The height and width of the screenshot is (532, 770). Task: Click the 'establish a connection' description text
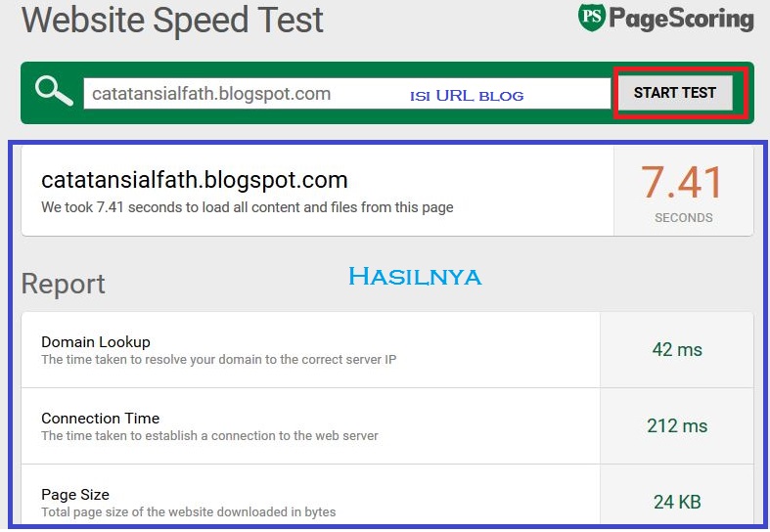pyautogui.click(x=209, y=436)
